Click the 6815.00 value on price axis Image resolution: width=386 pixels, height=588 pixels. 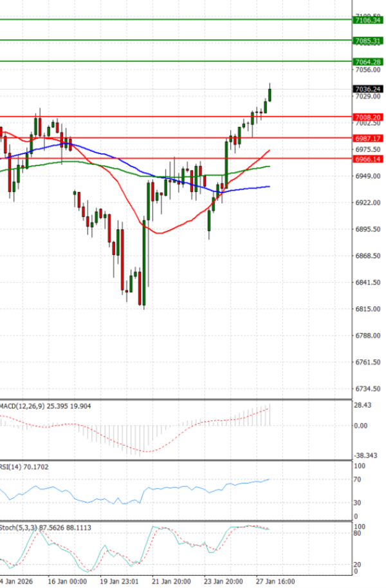367,309
